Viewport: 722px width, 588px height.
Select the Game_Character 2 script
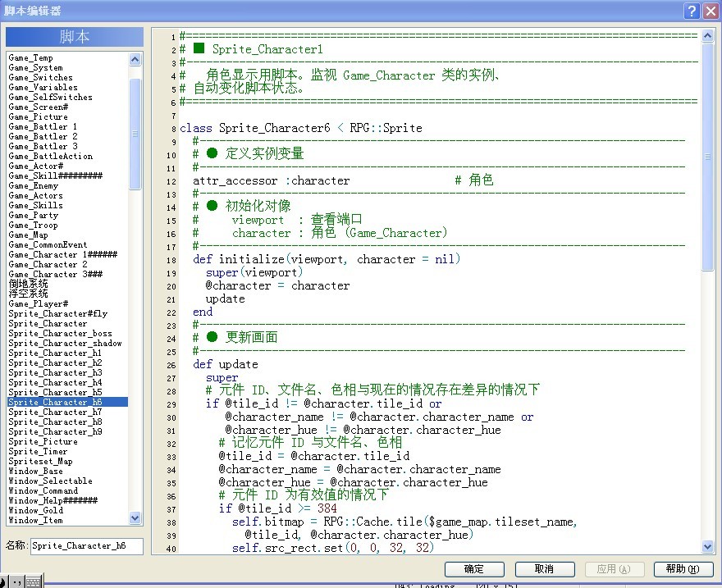tap(48, 265)
